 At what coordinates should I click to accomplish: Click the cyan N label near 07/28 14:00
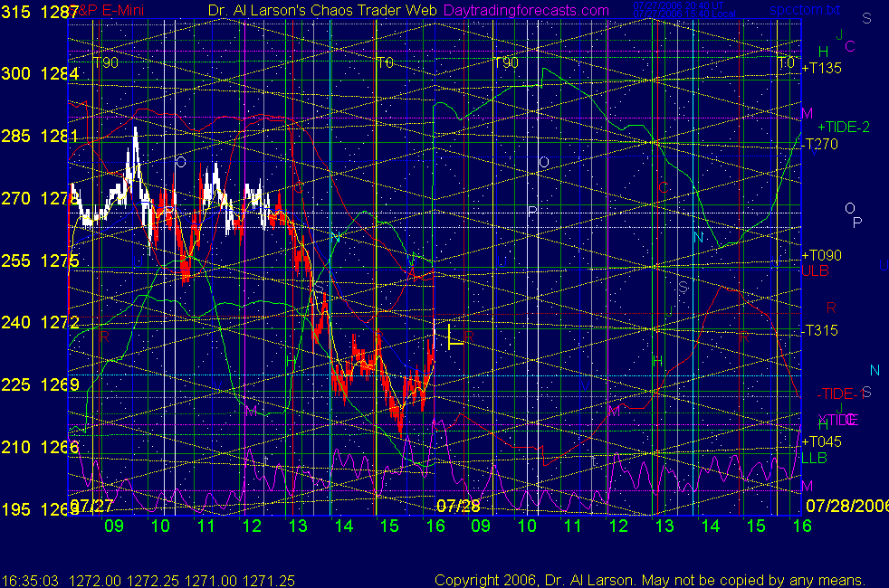pyautogui.click(x=698, y=237)
